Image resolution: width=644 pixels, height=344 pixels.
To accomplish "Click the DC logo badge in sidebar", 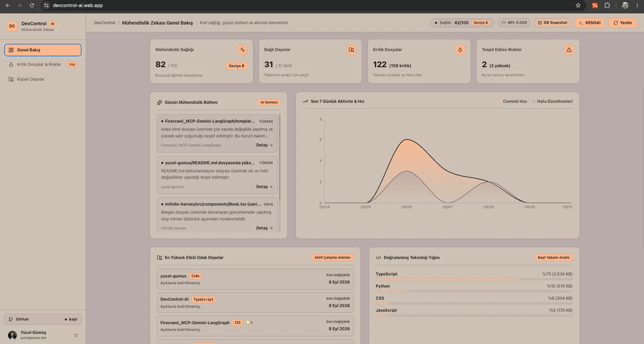I will point(12,26).
